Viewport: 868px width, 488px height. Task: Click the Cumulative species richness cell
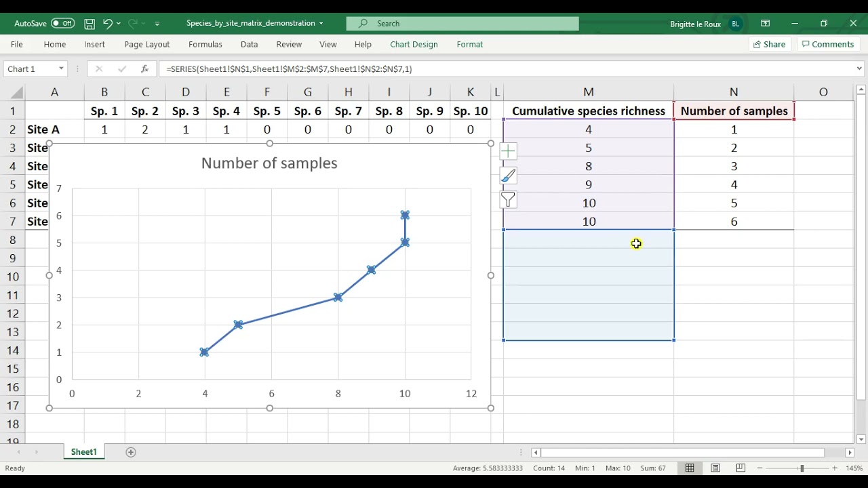pos(589,110)
